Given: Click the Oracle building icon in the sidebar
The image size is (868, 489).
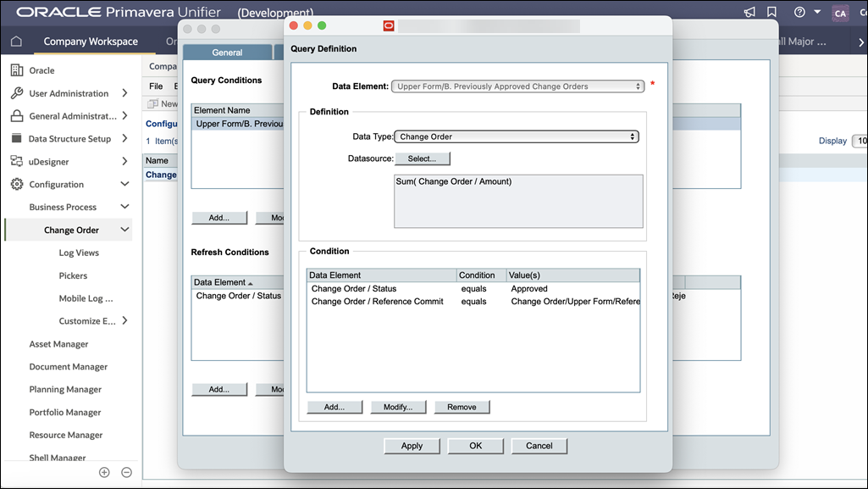Looking at the screenshot, I should (17, 69).
